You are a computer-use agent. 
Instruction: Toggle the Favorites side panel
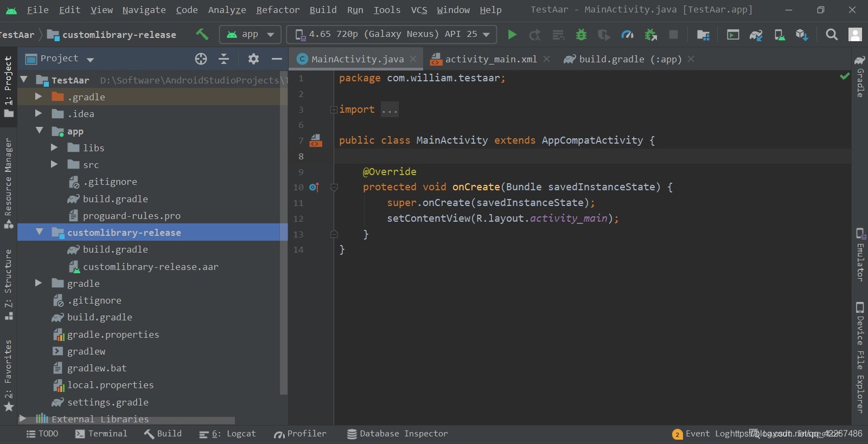coord(8,375)
